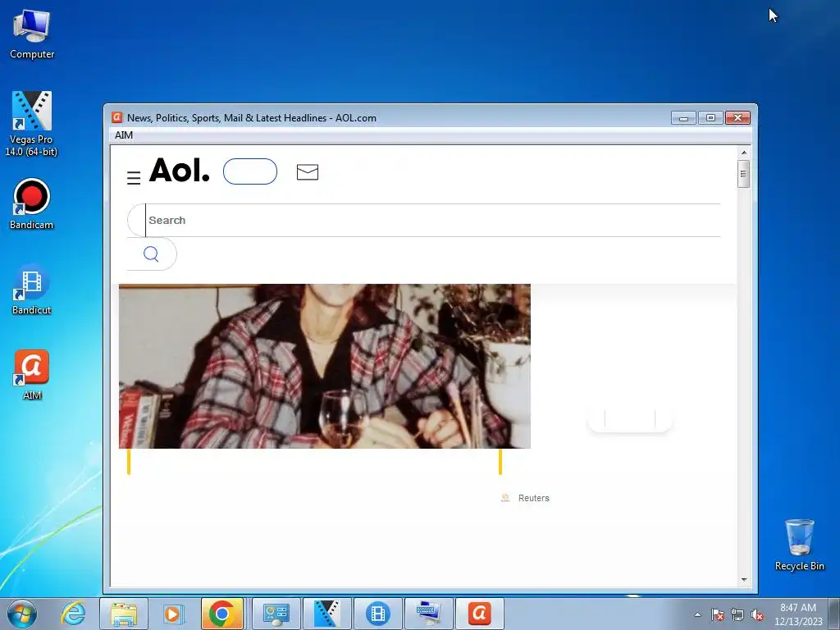The image size is (840, 630).
Task: Switch to Vegas Pro in the taskbar
Action: click(x=326, y=614)
